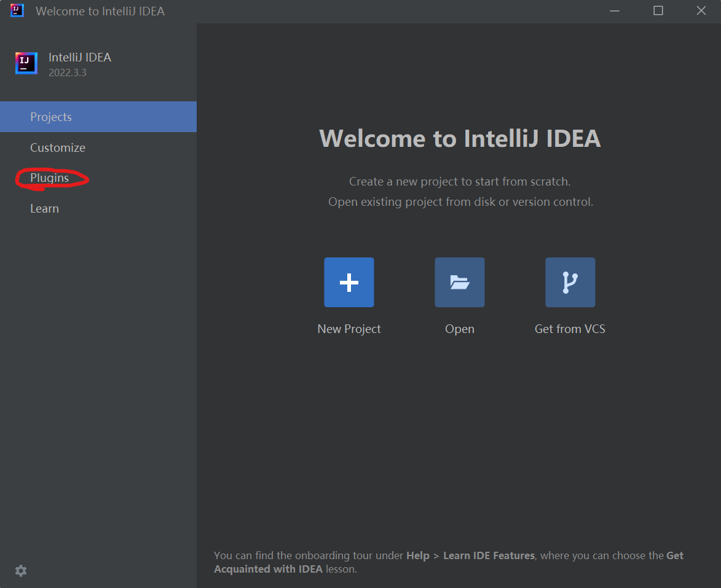The width and height of the screenshot is (721, 588).
Task: Click the Get from VCS branch icon
Action: [x=570, y=282]
